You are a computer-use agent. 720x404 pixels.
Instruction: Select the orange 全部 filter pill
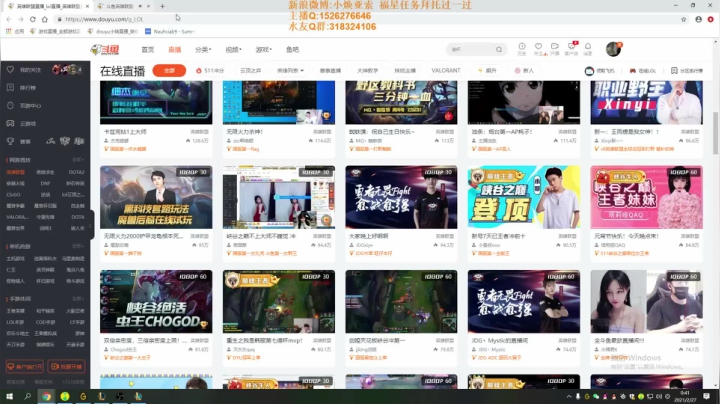(169, 71)
